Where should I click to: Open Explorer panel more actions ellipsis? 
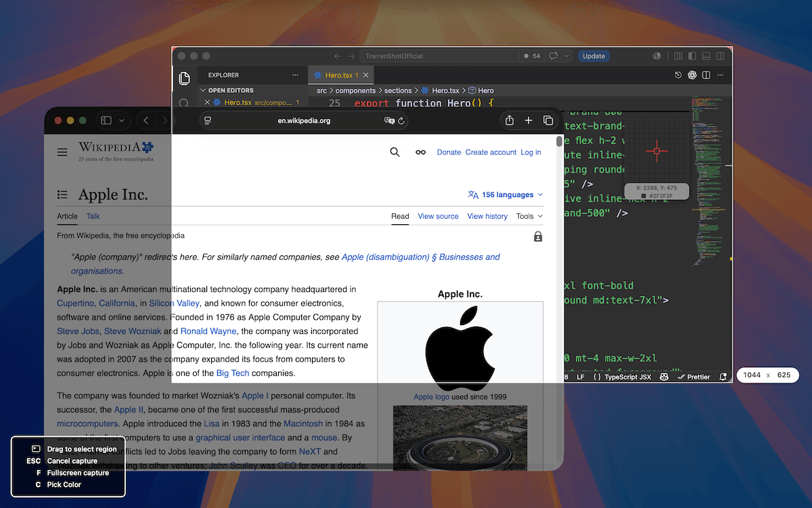[x=295, y=75]
